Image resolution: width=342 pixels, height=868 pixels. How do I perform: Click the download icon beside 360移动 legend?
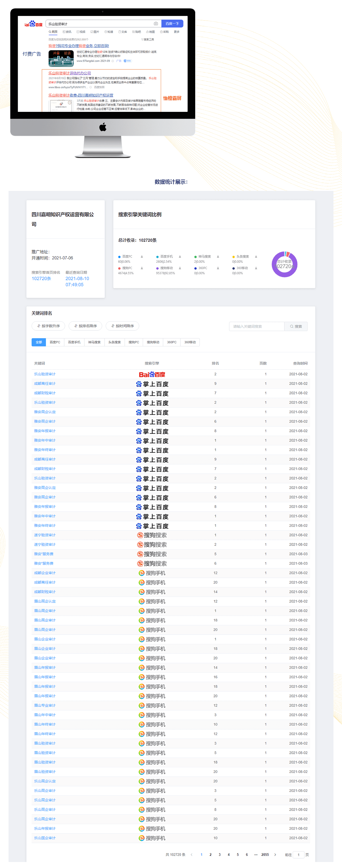256,268
